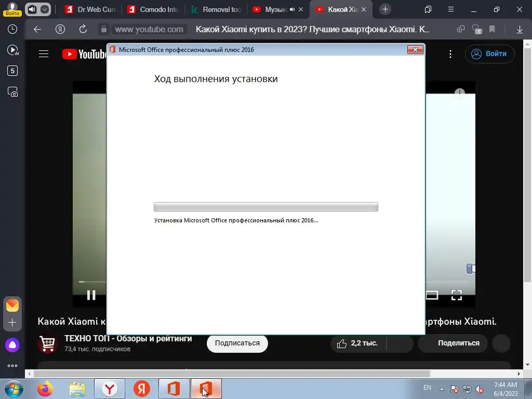This screenshot has width=532, height=399.
Task: Click the Поделиться share button
Action: (x=453, y=343)
